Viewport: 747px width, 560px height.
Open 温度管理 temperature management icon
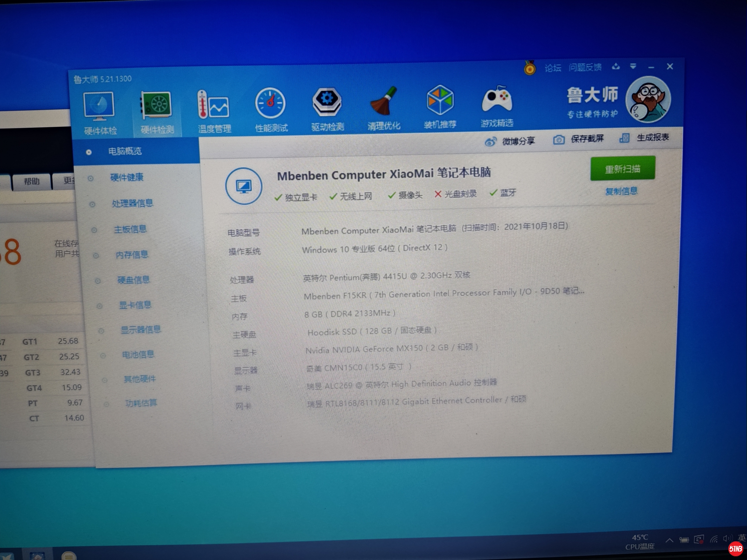[214, 111]
